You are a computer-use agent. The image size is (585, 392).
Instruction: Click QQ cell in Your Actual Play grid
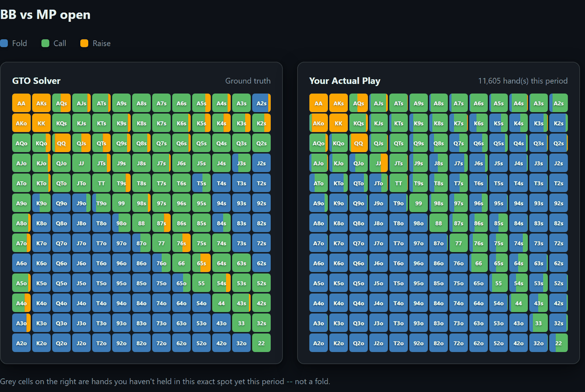pyautogui.click(x=358, y=143)
